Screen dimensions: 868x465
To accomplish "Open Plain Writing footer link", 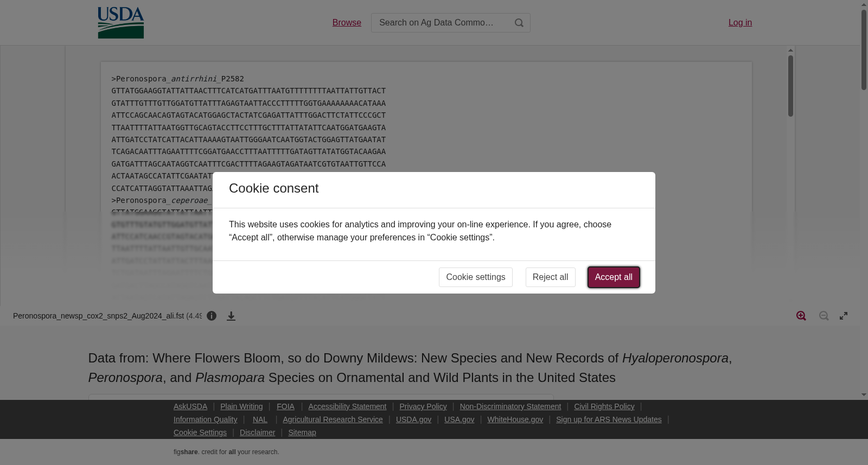I will pos(241,406).
